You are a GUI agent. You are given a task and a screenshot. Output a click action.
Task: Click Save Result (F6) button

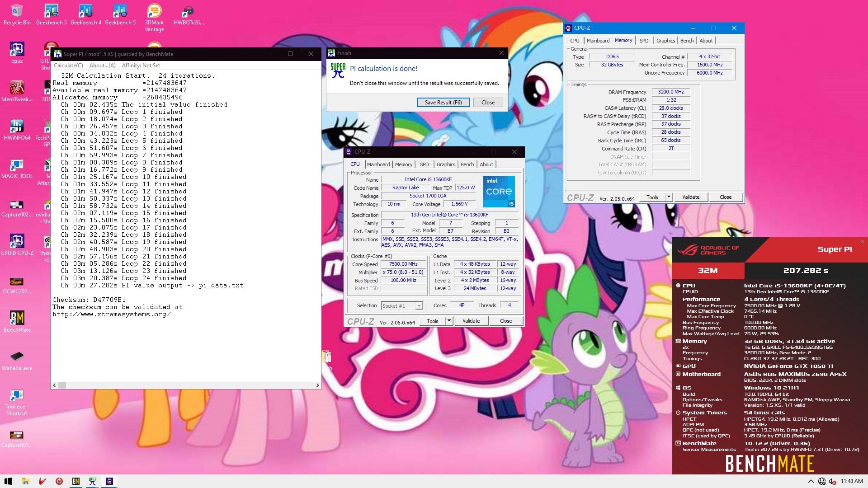pos(443,103)
